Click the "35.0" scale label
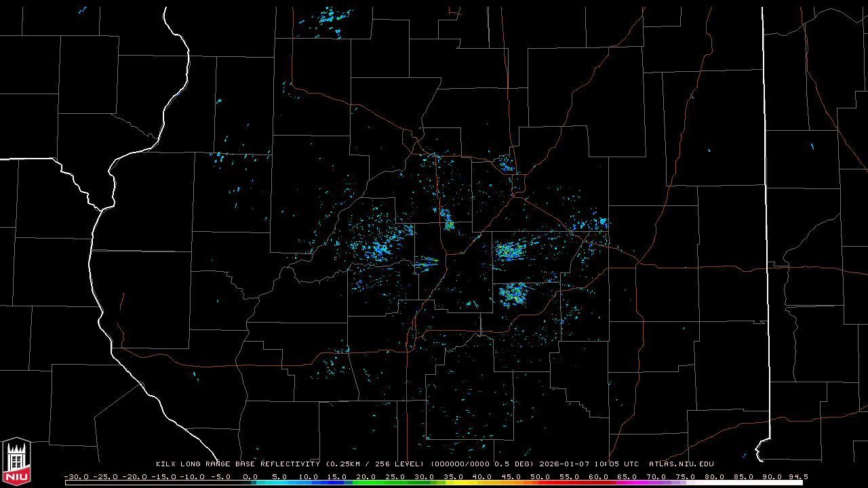Viewport: 868px width, 488px height. [x=453, y=476]
